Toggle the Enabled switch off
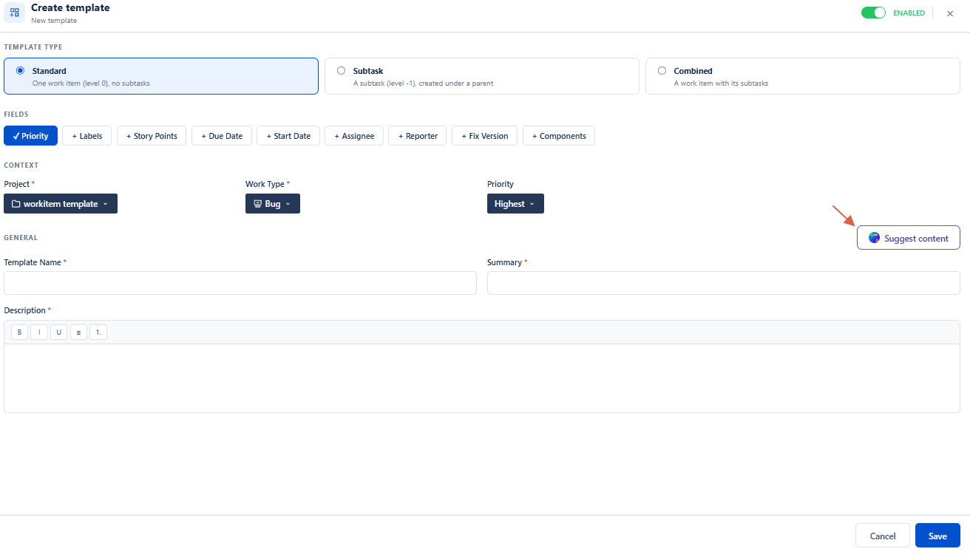Screen dimensions: 970x560 tap(873, 13)
